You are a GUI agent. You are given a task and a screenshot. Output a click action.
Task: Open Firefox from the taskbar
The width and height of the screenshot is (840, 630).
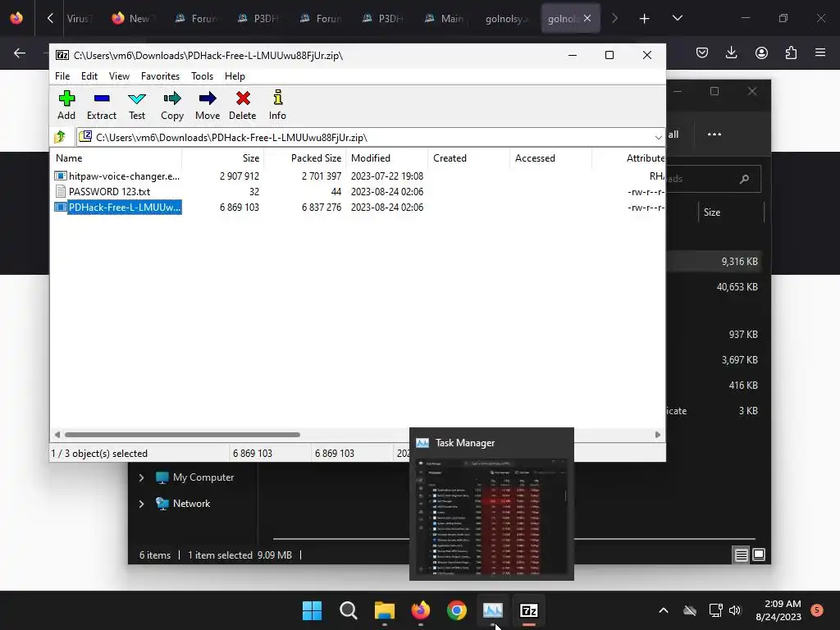tap(421, 610)
